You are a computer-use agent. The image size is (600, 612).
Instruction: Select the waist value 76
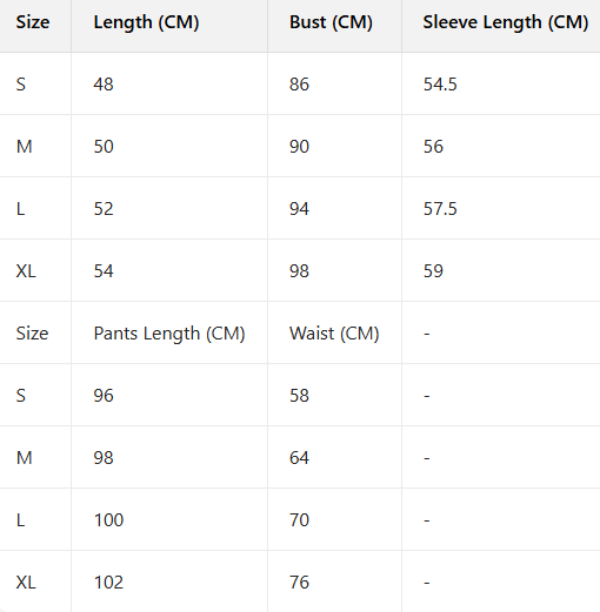click(x=299, y=582)
